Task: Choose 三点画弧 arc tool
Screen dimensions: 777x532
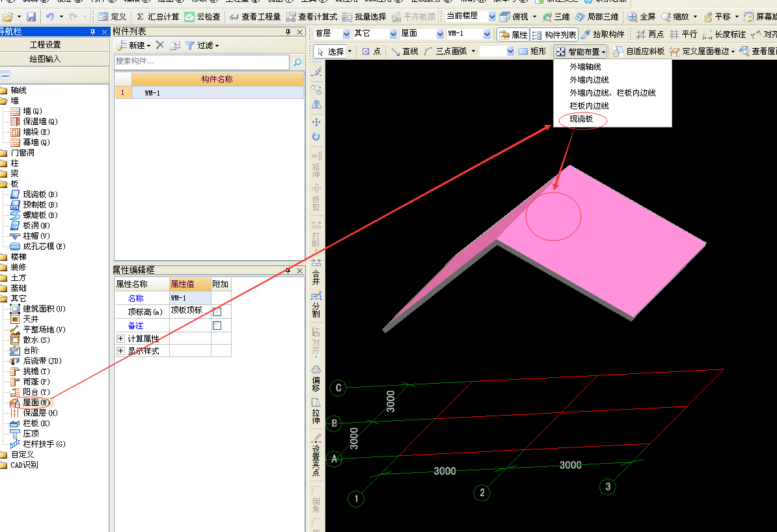Action: click(446, 51)
